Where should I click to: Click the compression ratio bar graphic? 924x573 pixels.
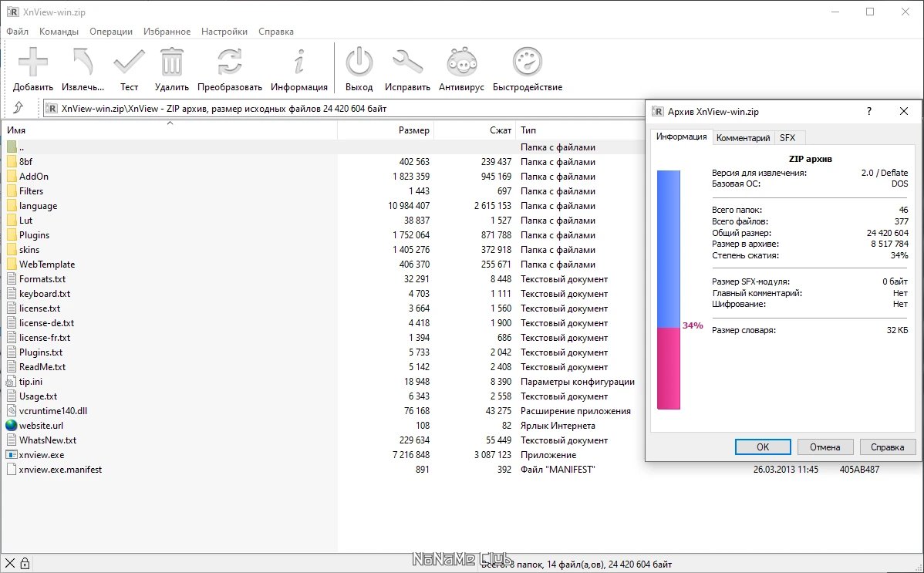tap(668, 290)
